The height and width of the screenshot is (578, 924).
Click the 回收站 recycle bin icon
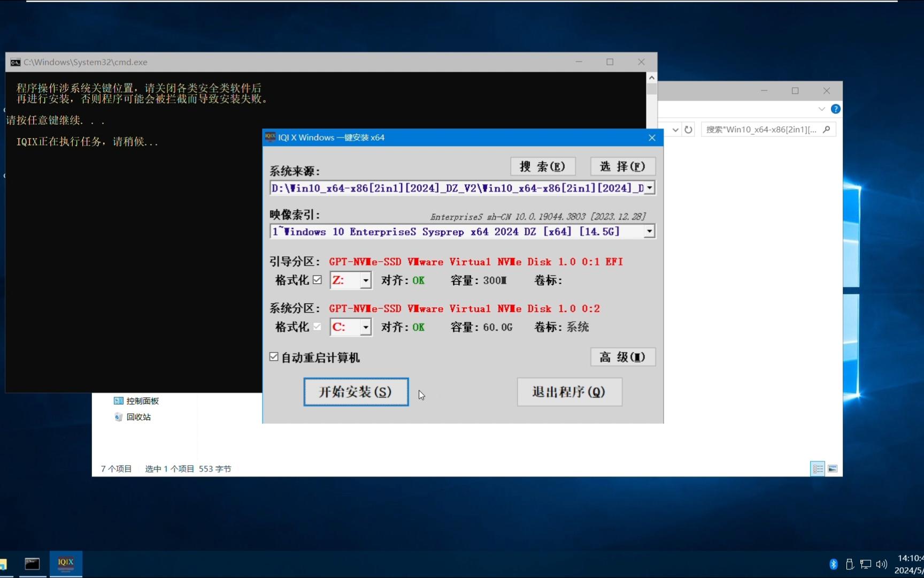click(119, 417)
